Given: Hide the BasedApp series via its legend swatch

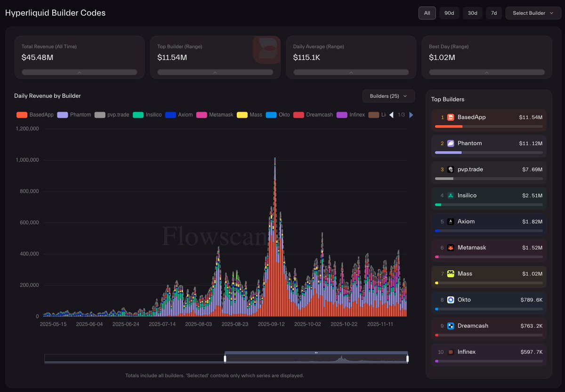Looking at the screenshot, I should 22,114.
